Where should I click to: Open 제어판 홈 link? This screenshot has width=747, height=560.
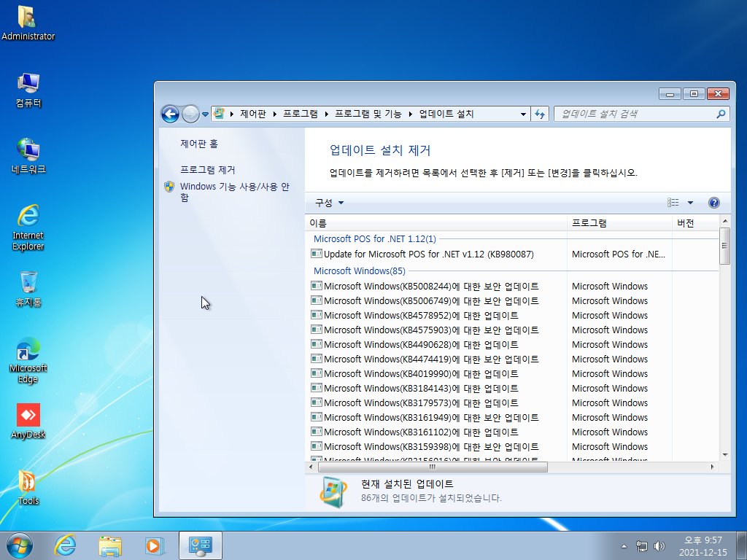(x=199, y=144)
